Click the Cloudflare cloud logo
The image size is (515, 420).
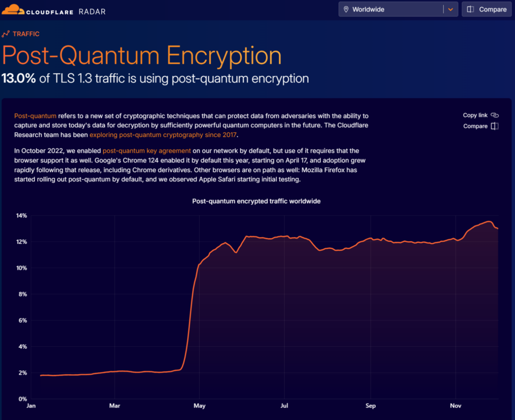[13, 9]
